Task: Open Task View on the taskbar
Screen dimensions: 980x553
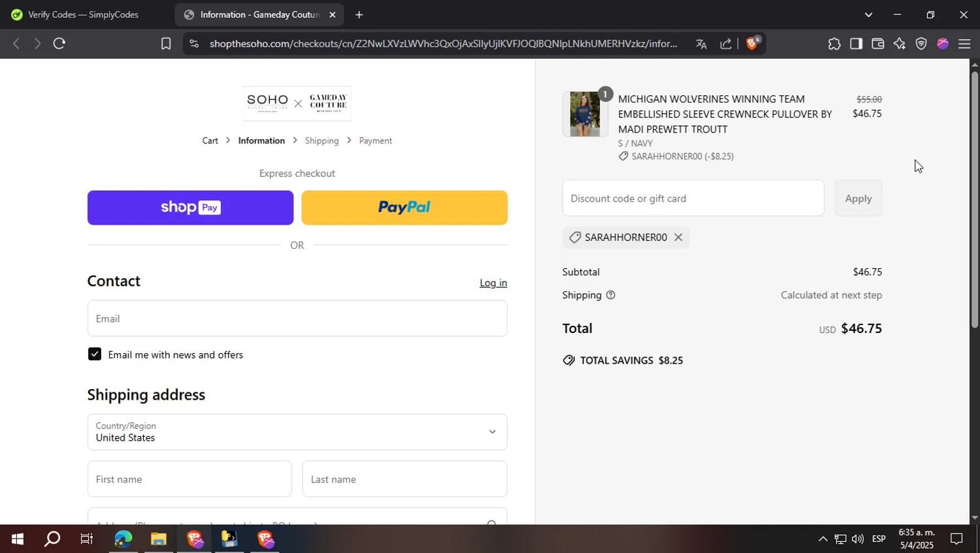Action: coord(86,539)
